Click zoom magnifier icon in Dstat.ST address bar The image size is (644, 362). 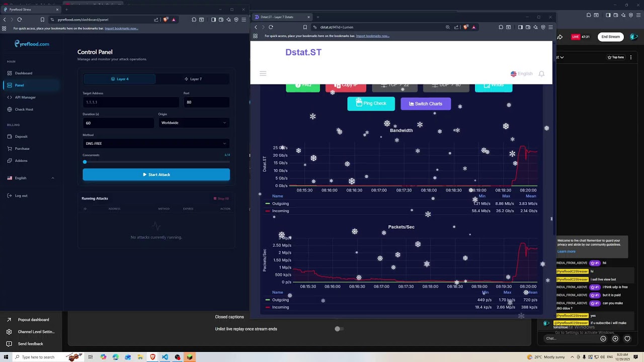tap(448, 27)
